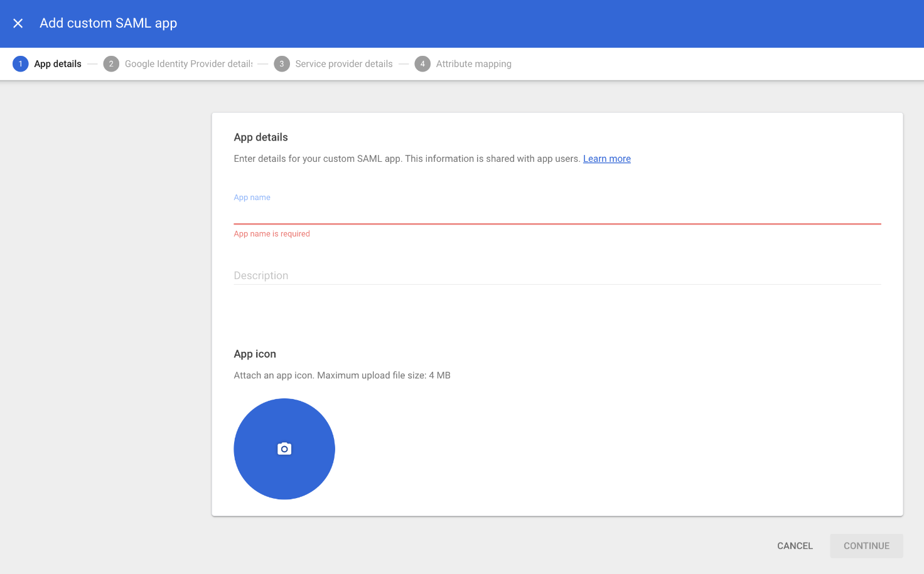Click the 'App name is required' error message
Viewport: 924px width, 574px height.
(272, 234)
